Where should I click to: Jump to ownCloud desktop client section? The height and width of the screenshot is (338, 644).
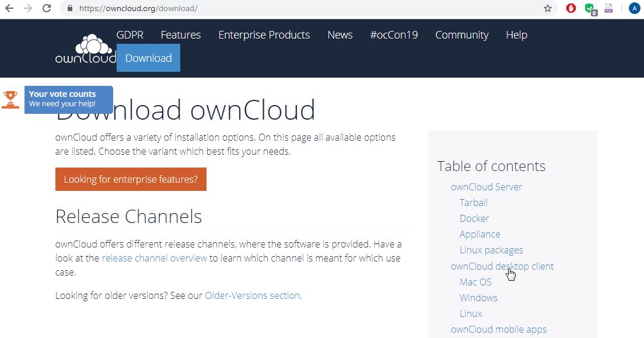[502, 266]
